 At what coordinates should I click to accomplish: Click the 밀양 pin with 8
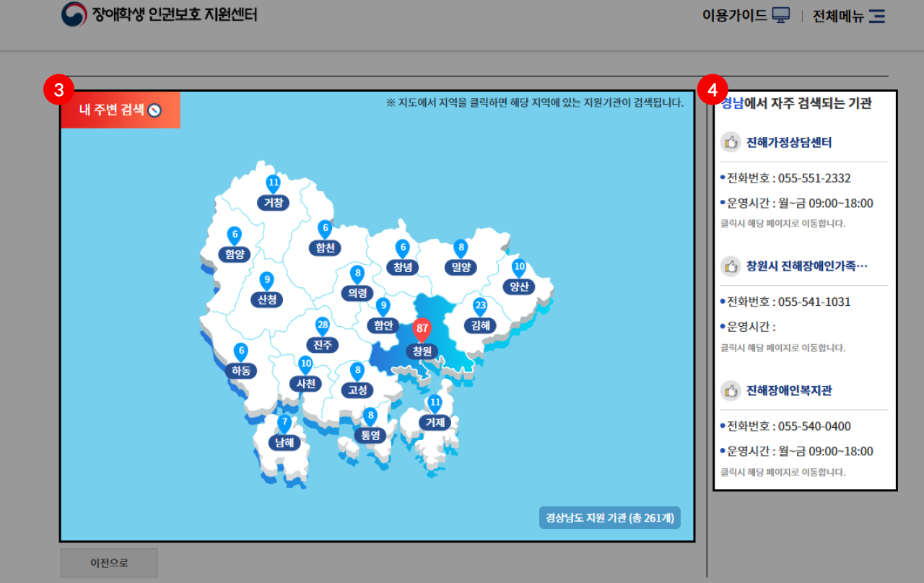[x=461, y=258]
